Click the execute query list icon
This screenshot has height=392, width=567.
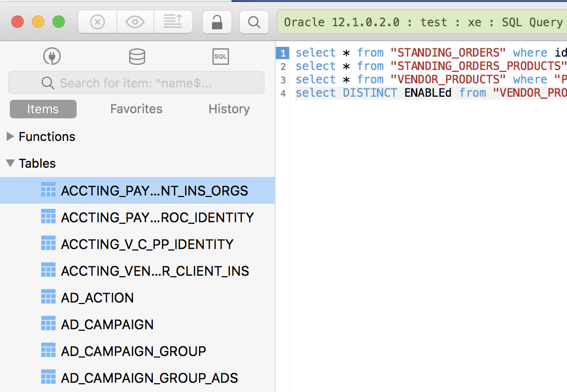173,22
